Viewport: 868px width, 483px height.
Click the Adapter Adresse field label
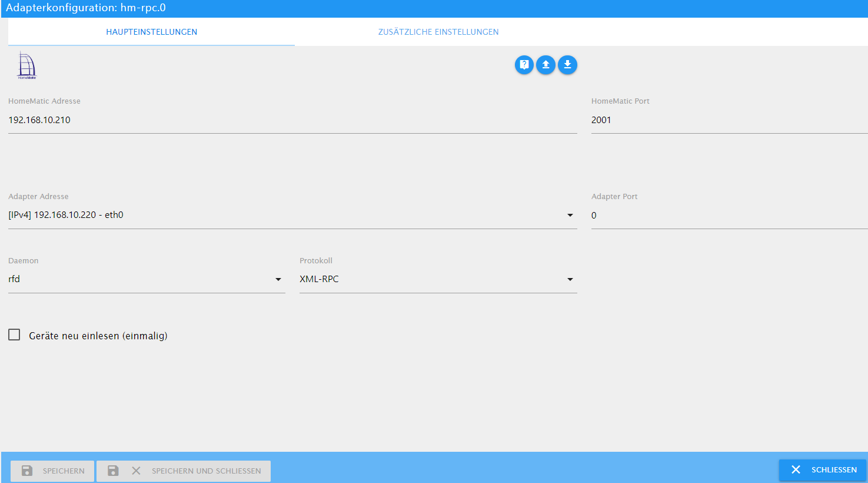[38, 197]
